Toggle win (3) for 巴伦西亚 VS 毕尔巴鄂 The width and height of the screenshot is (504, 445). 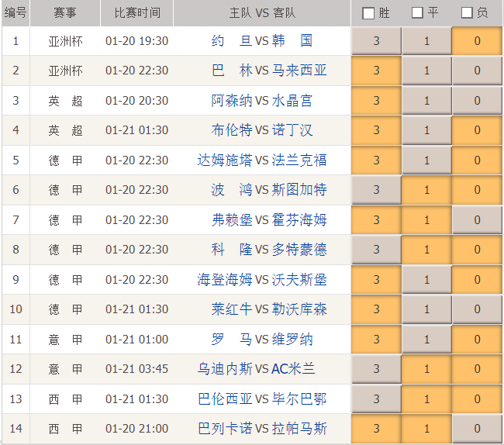(376, 399)
